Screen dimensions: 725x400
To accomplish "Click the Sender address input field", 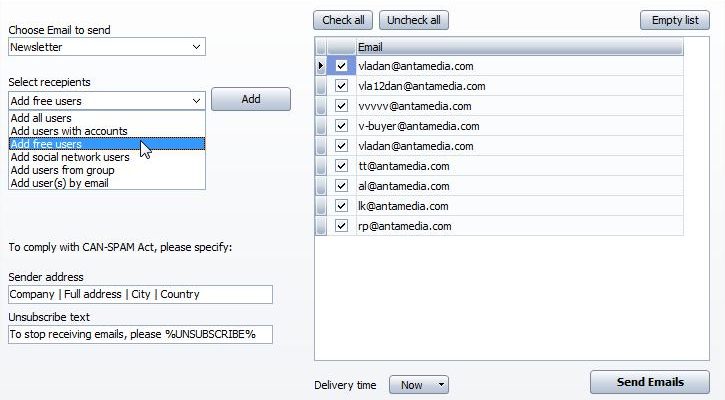I will click(x=140, y=295).
